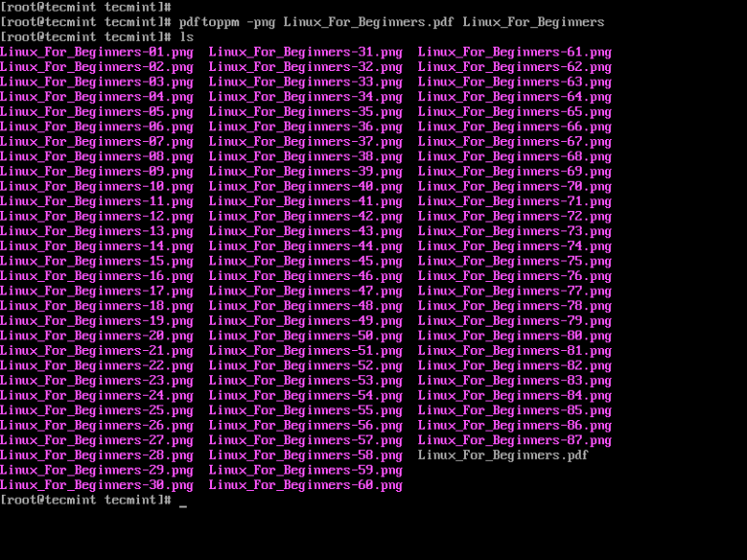This screenshot has width=747, height=560.
Task: Select Linux_For_Beginners-75.png filename
Action: [x=515, y=262]
